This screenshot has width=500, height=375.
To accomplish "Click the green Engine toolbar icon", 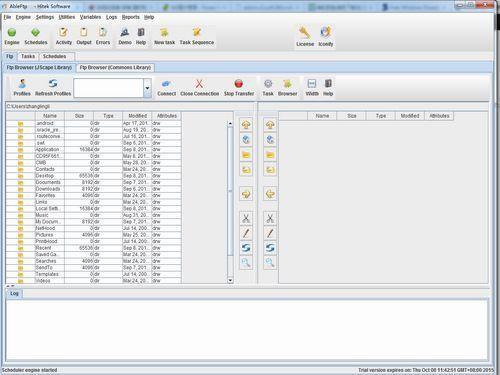I will coord(12,33).
